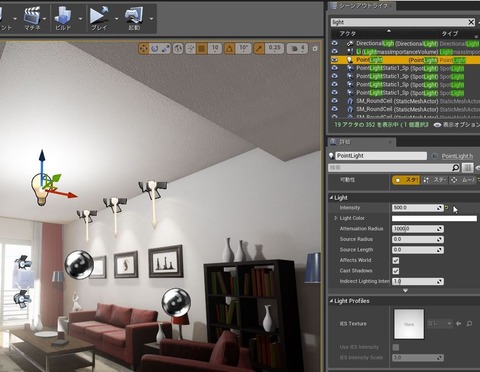480x372 pixels.
Task: Open View Options (表示オプション) in outliner
Action: click(x=457, y=125)
